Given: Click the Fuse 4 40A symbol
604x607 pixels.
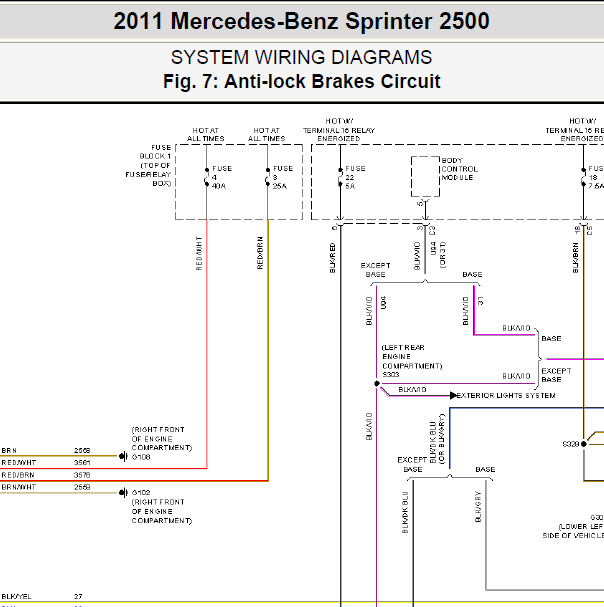Looking at the screenshot, I should click(x=206, y=177).
